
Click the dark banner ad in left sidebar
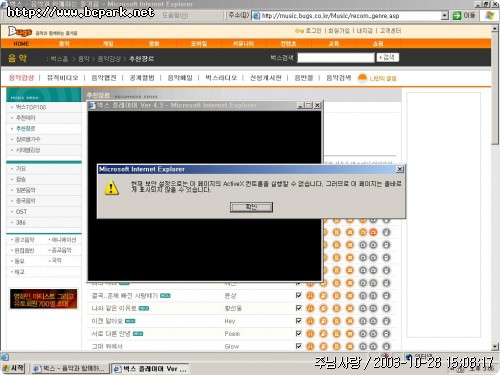44,299
